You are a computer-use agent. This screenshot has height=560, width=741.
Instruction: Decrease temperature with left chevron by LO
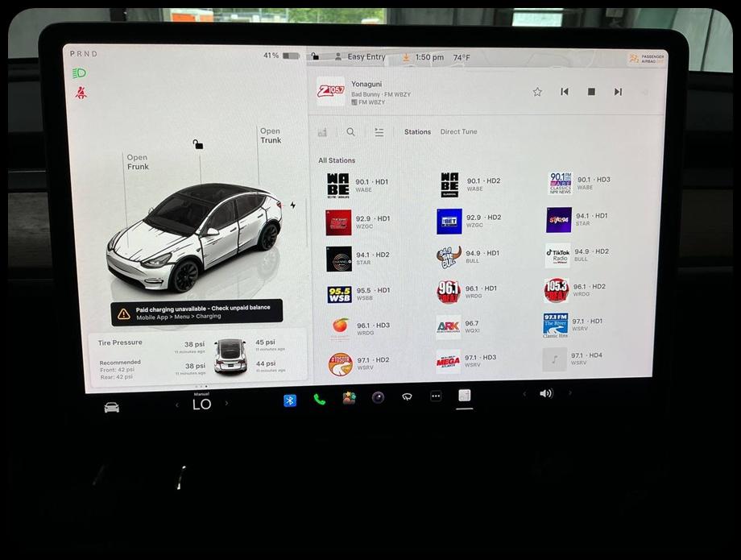177,405
